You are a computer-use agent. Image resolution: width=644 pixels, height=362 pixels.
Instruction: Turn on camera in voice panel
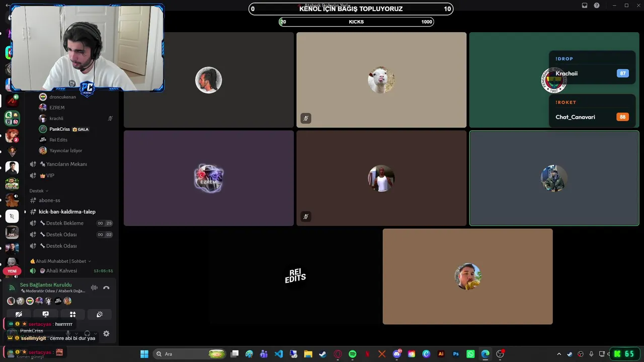click(x=19, y=314)
